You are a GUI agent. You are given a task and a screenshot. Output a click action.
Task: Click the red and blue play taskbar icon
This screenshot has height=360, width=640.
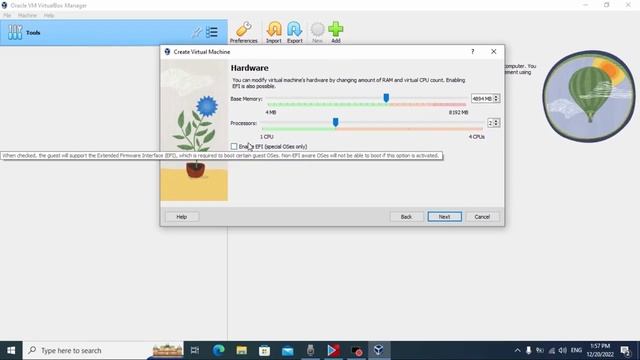click(333, 350)
